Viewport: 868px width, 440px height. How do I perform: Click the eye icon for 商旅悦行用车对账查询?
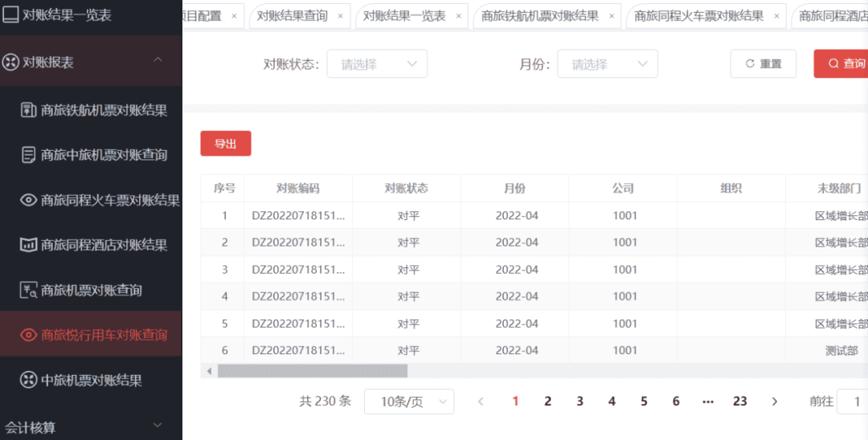point(28,335)
